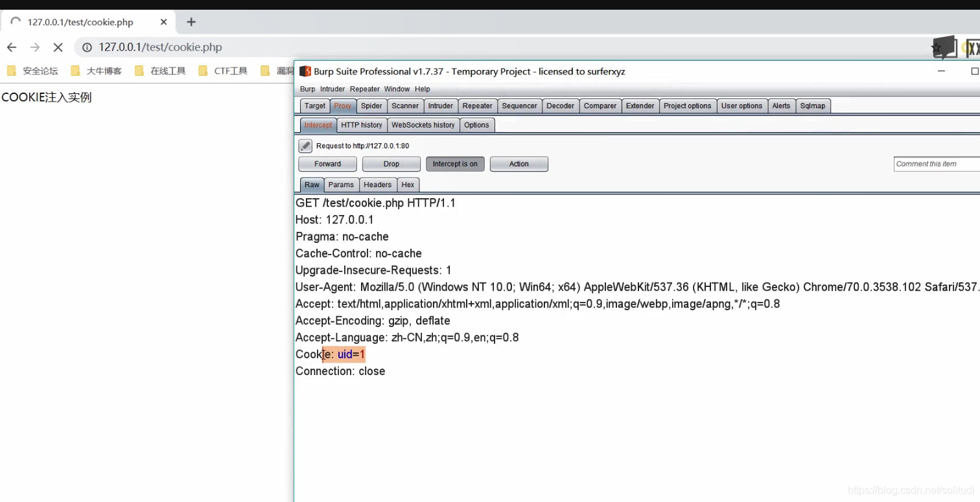Click the Host: 127.0.0.1 header line
The image size is (980, 502).
[334, 220]
